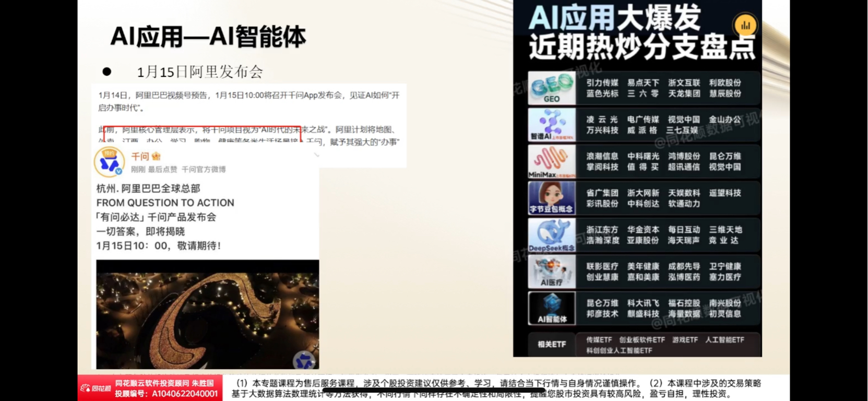Select 游戏ETF
Image resolution: width=868 pixels, height=401 pixels.
[685, 340]
